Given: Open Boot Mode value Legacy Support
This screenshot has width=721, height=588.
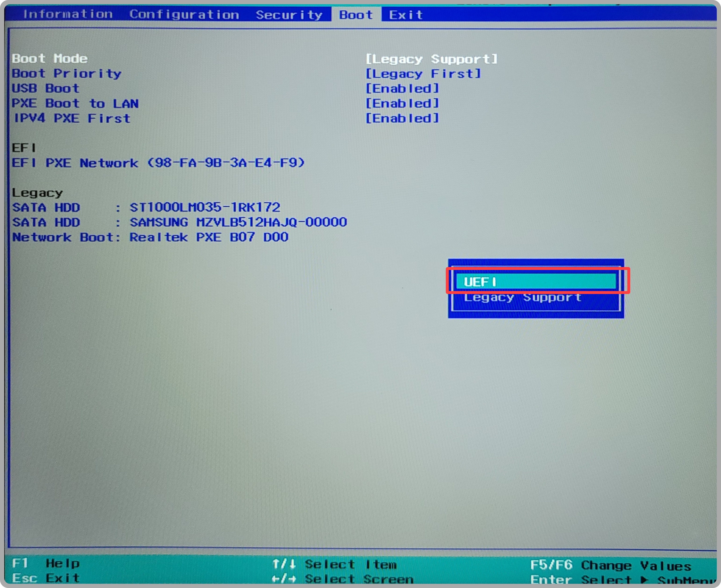Looking at the screenshot, I should [x=431, y=59].
